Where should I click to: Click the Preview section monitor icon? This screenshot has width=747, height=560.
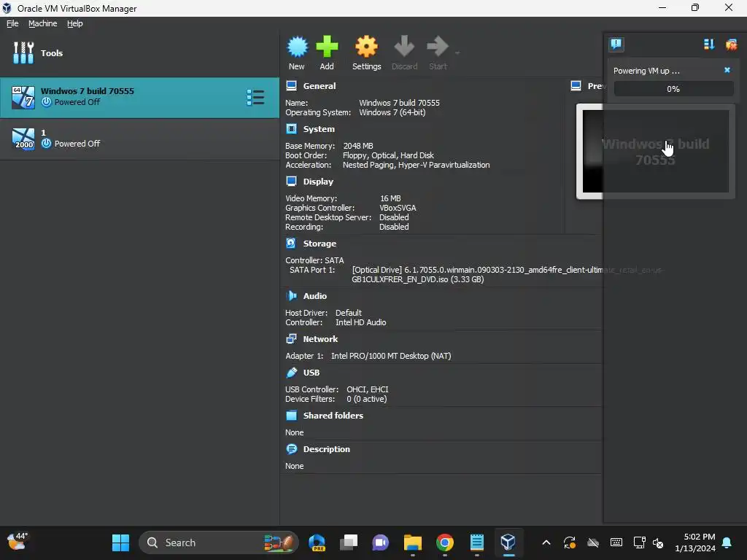click(576, 86)
